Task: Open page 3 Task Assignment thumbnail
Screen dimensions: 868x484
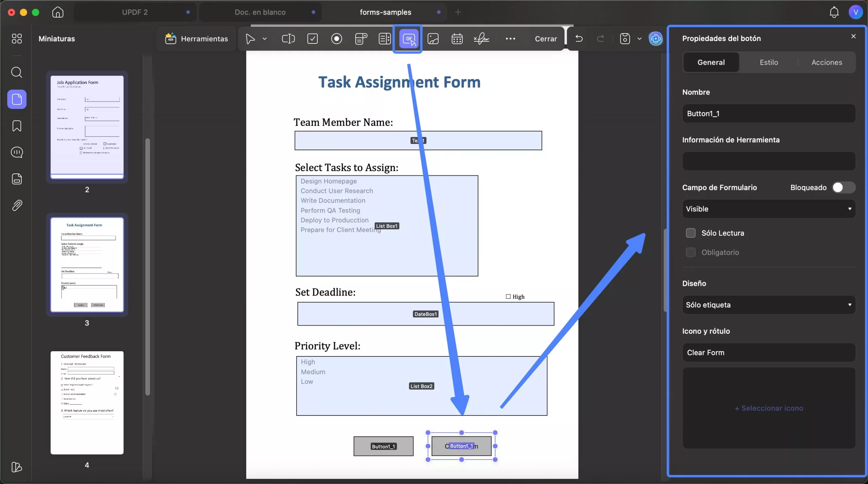Action: click(87, 265)
